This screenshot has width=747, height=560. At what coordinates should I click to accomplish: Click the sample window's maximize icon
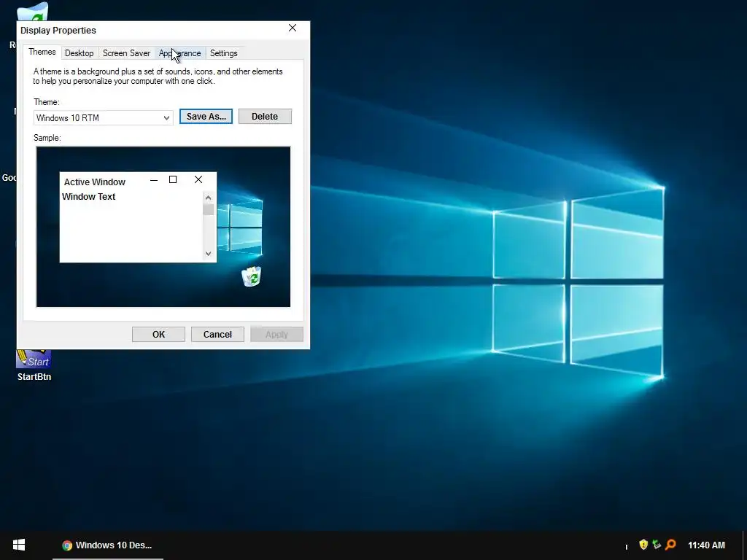pos(173,179)
